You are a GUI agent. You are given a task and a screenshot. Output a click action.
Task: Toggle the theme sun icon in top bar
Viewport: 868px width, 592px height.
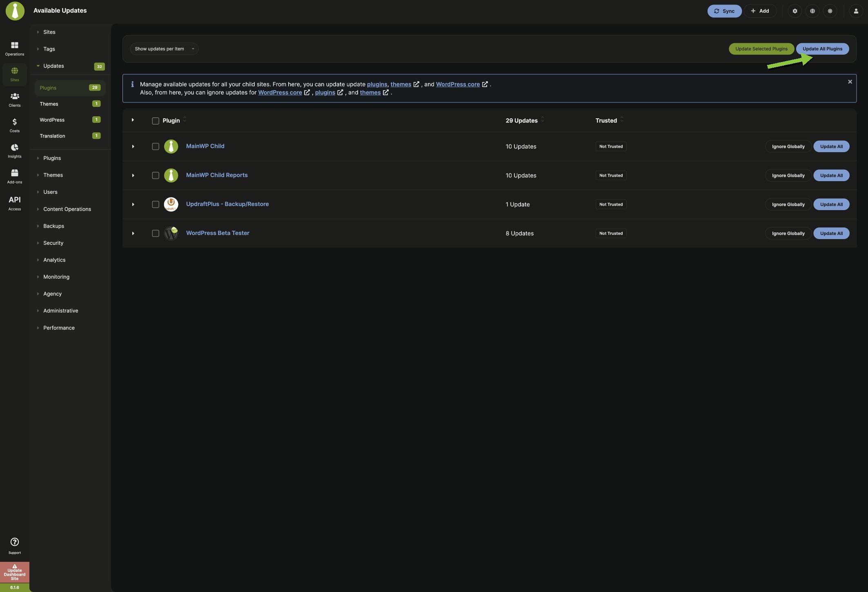click(x=830, y=11)
